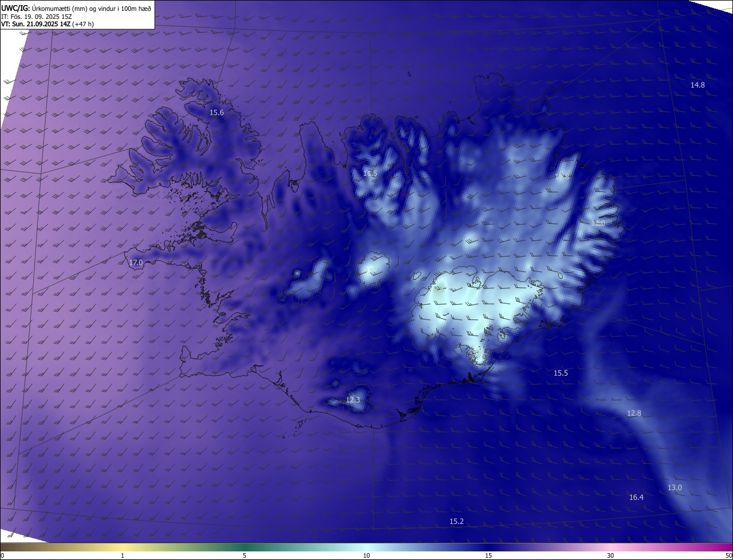733x560 pixels.
Task: Click the title 'Úrkomumætti (mm) og vindur í 100m hæð'
Action: coord(92,8)
